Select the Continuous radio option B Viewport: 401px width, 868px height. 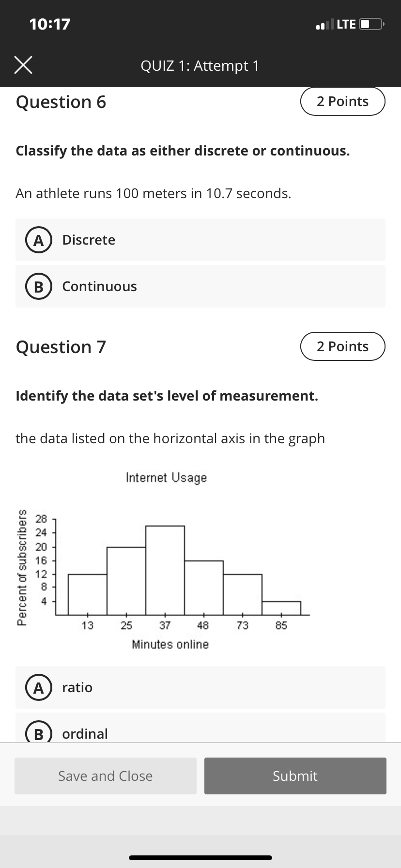(x=200, y=286)
